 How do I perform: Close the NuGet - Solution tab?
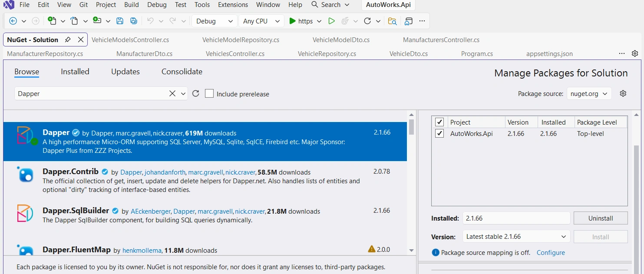click(x=81, y=40)
